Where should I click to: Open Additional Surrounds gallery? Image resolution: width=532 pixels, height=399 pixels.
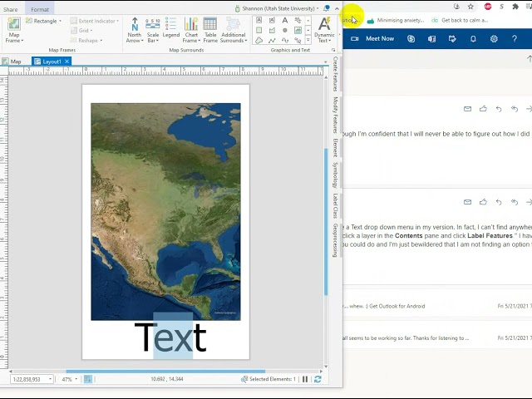[234, 30]
